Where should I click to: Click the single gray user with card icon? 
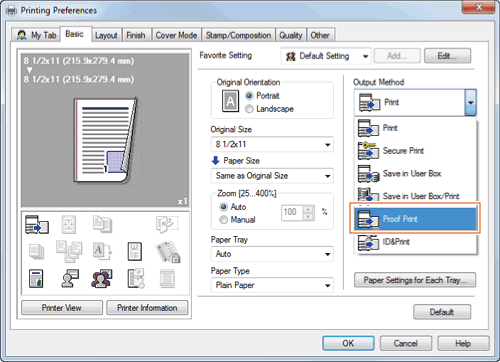tap(70, 278)
